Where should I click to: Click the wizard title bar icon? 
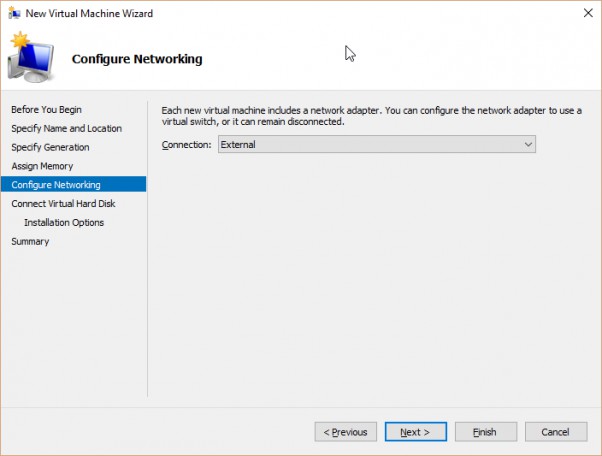(14, 13)
